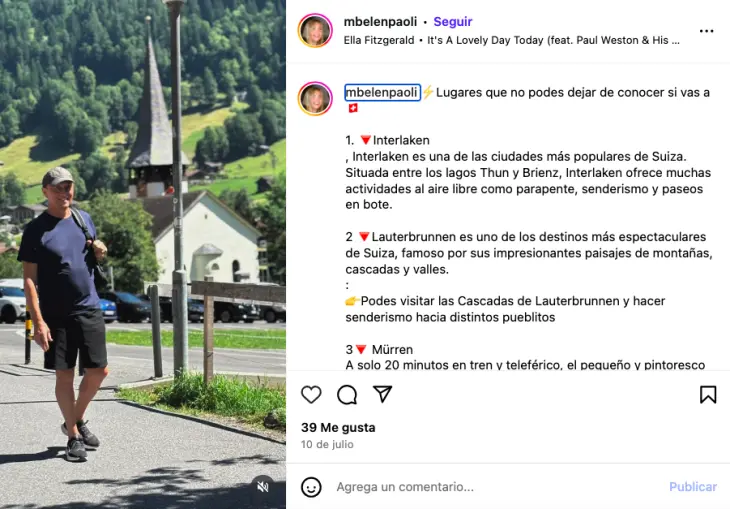
Task: Open the 10 de julio post date
Action: pyautogui.click(x=327, y=444)
